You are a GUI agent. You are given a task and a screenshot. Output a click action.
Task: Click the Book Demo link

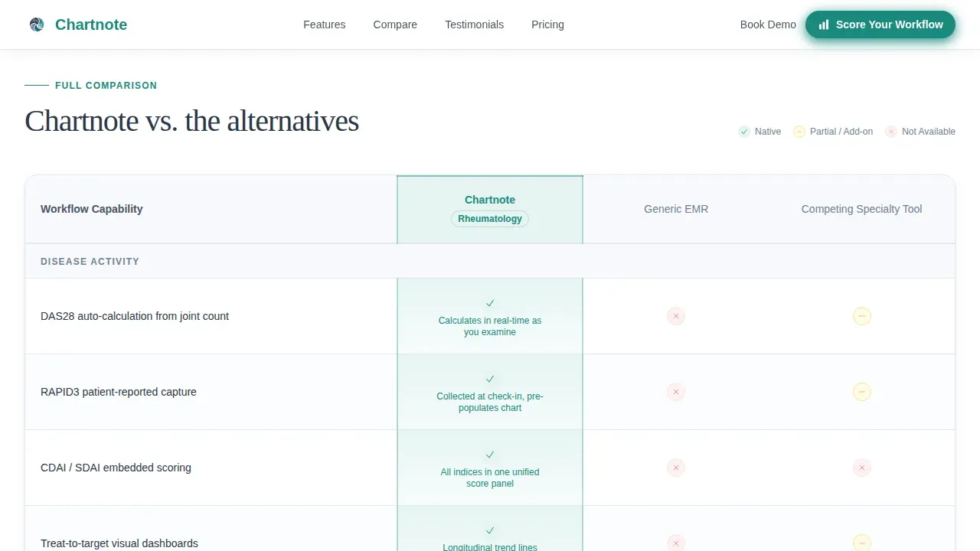pos(768,24)
